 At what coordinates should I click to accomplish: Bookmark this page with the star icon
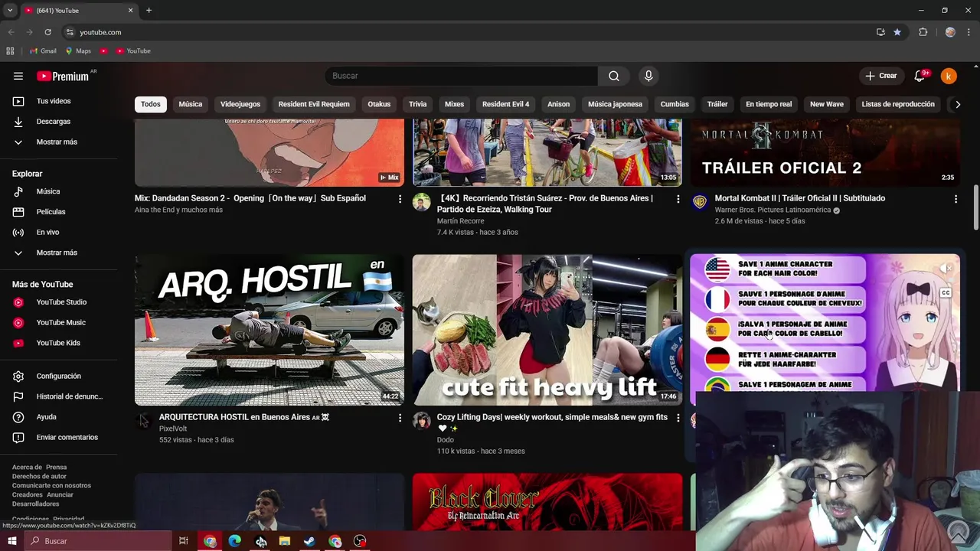point(897,32)
